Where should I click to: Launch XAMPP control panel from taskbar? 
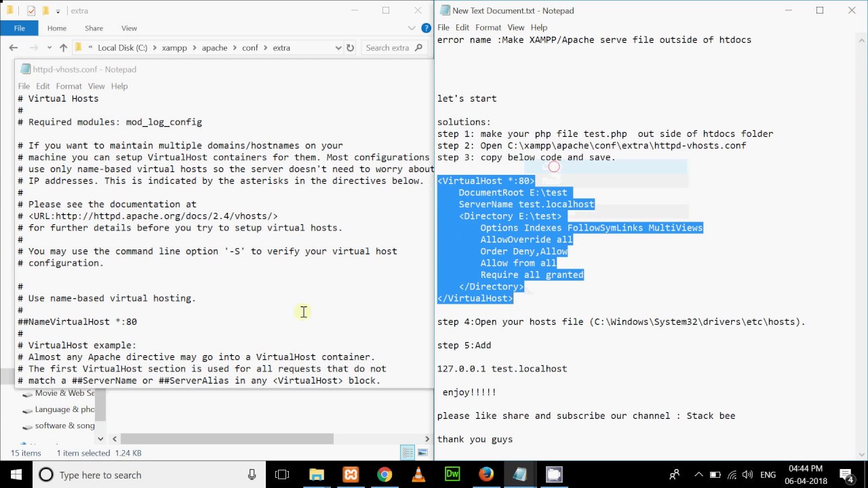coord(351,474)
